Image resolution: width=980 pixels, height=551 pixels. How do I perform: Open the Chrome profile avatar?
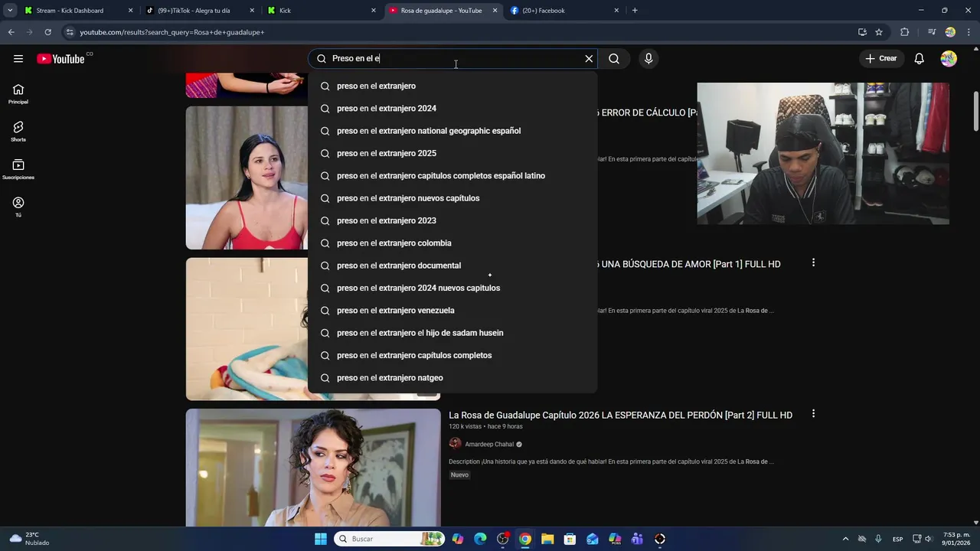tap(950, 32)
